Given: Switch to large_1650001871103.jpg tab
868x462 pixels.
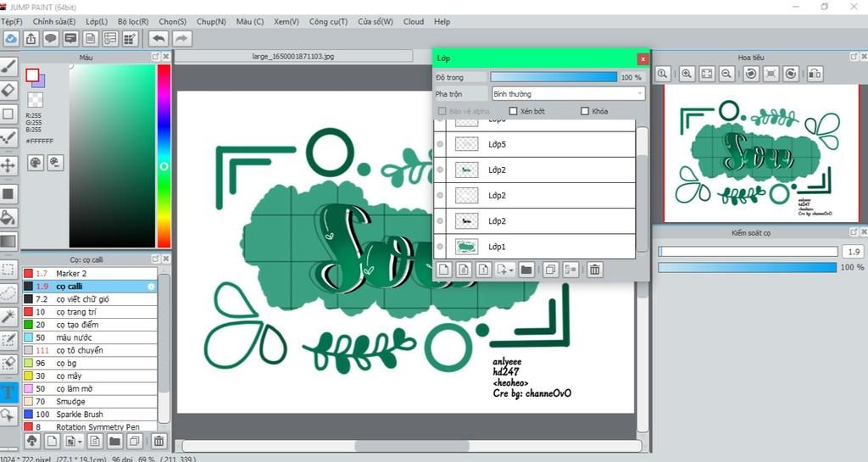Looking at the screenshot, I should click(293, 57).
